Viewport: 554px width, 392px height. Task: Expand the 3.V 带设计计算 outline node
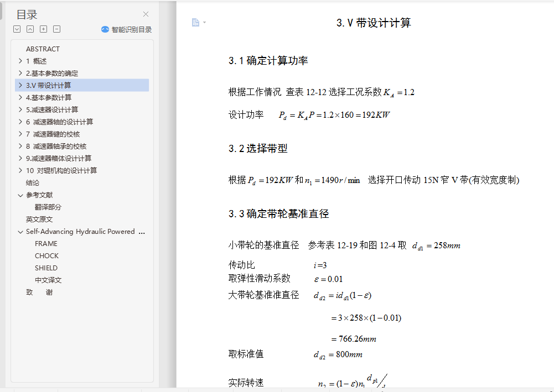[x=20, y=85]
